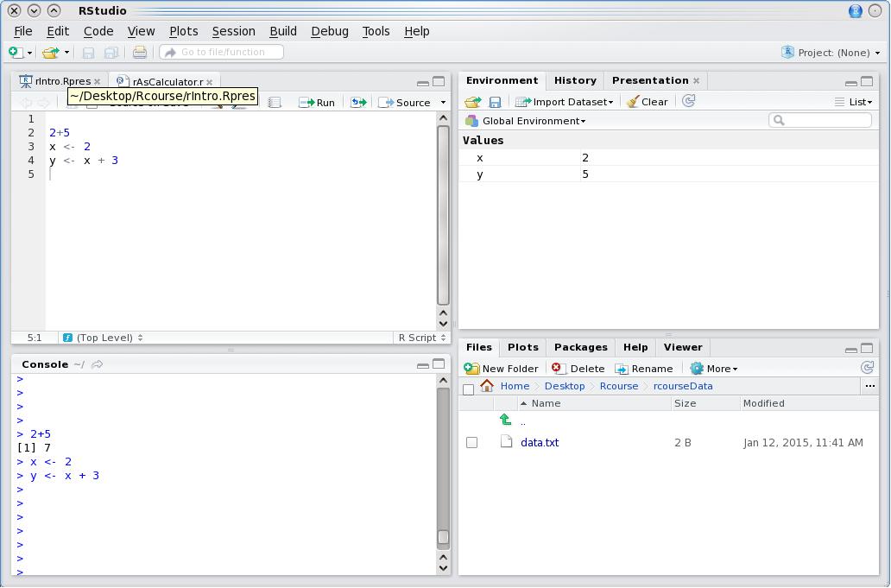Image resolution: width=891 pixels, height=588 pixels.
Task: Click the new file icon
Action: click(16, 53)
